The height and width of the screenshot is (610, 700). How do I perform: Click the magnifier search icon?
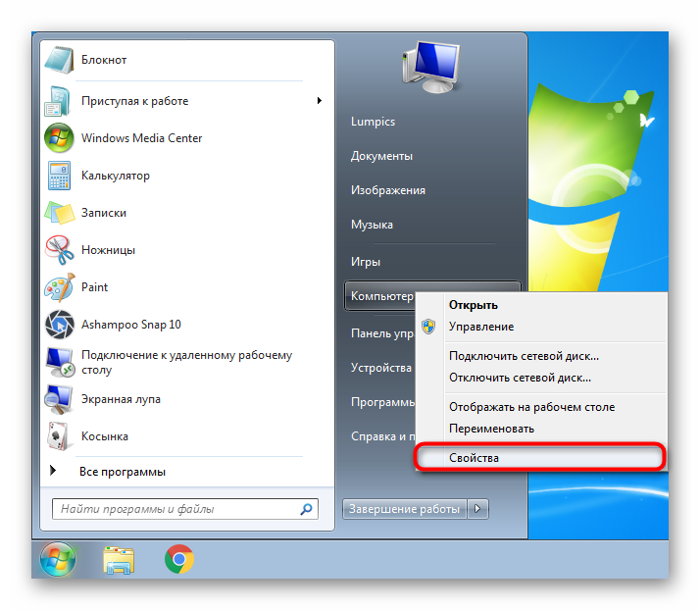click(306, 509)
